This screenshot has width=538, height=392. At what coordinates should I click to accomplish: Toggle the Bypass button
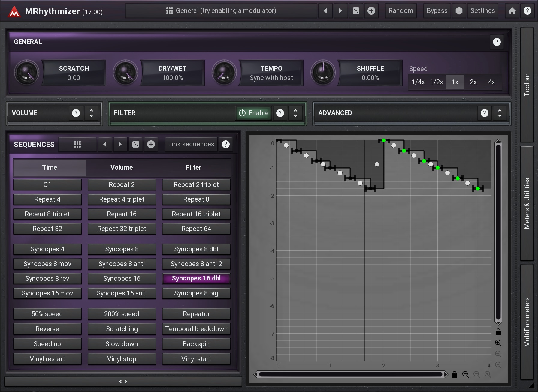[x=437, y=11]
